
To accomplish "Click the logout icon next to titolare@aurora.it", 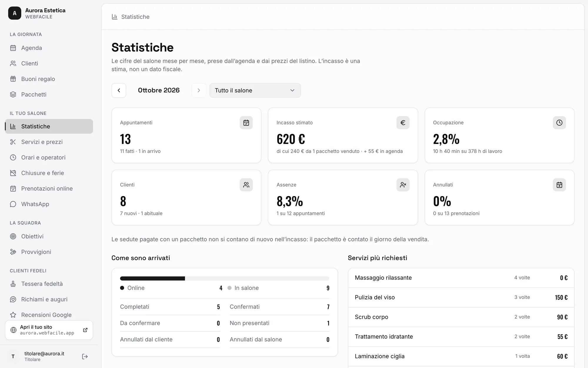I will [x=85, y=357].
